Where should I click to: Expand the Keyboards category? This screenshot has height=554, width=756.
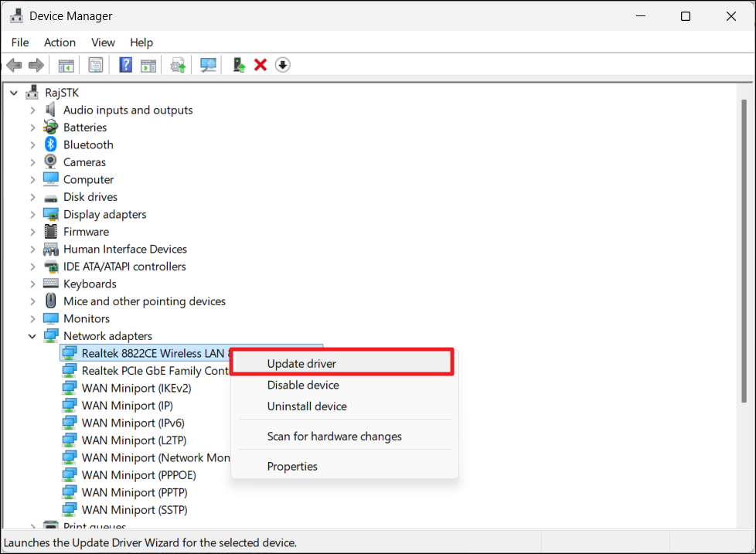click(x=32, y=284)
